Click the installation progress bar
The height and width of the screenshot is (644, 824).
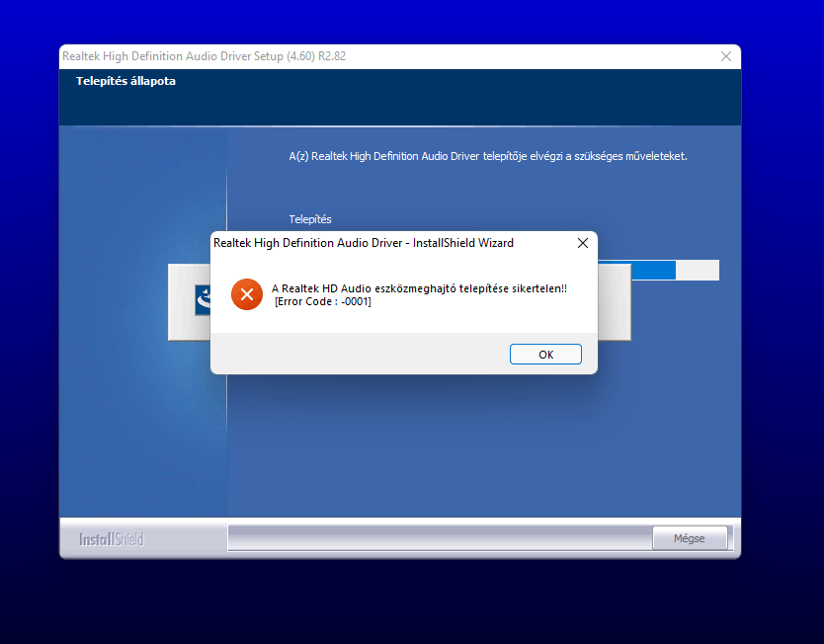[659, 270]
